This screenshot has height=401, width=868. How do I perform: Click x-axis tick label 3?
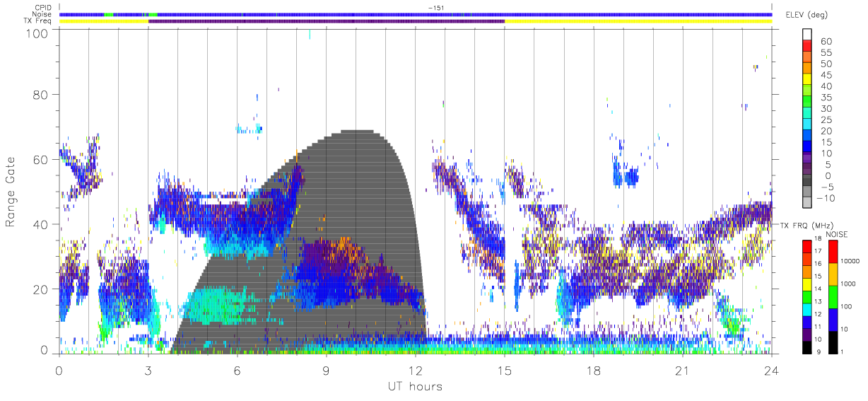148,370
